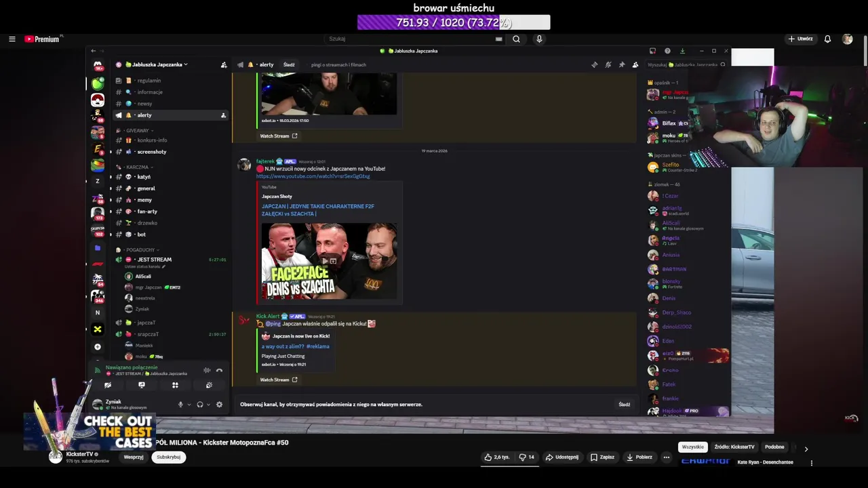Viewport: 868px width, 488px height.
Task: Open Discord inbox icon in title bar
Action: click(652, 51)
